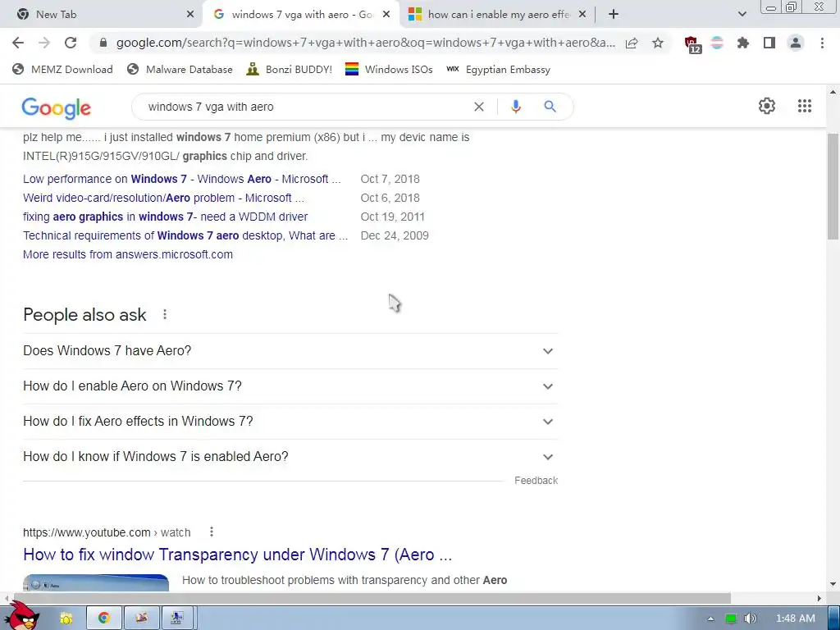Screen dimensions: 840x630
Task: Open More results from answers.microsoft.com
Action: 127,254
